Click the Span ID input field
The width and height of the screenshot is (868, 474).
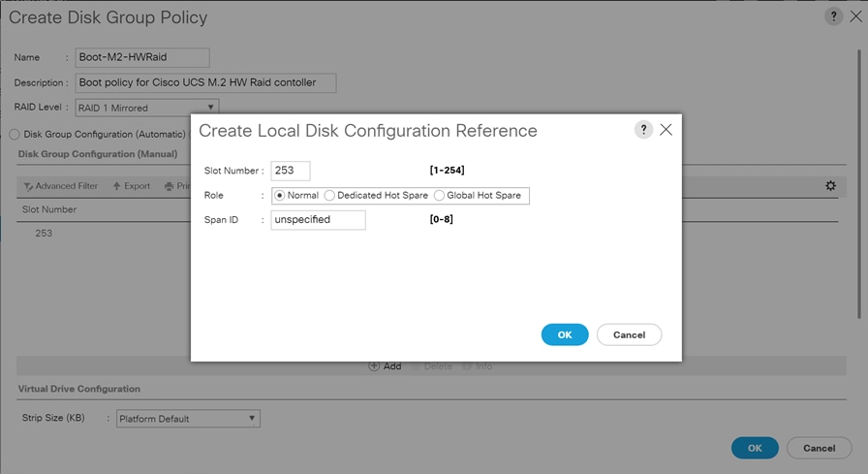[318, 220]
